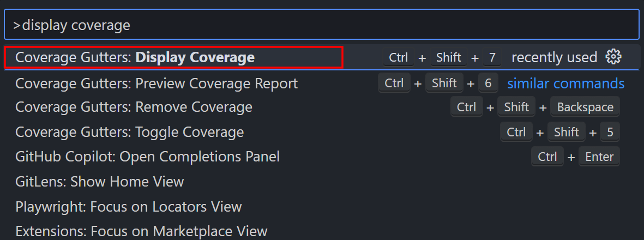Click the '7' key badge
This screenshot has width=644, height=240.
click(492, 57)
